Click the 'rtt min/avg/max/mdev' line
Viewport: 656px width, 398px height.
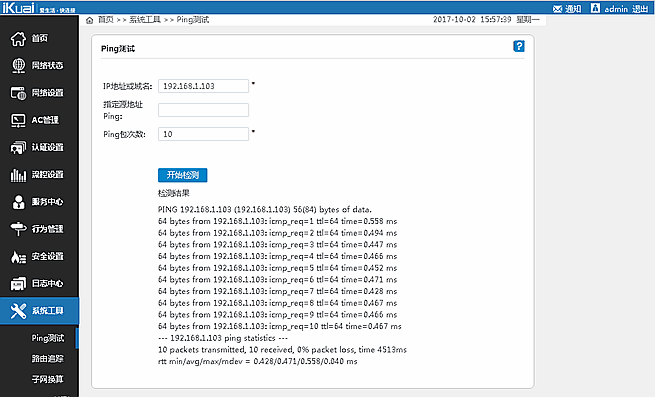click(257, 361)
